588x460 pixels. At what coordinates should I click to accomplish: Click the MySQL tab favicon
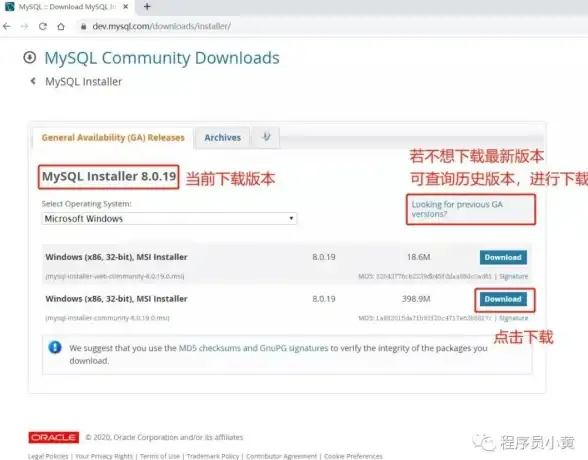point(9,7)
